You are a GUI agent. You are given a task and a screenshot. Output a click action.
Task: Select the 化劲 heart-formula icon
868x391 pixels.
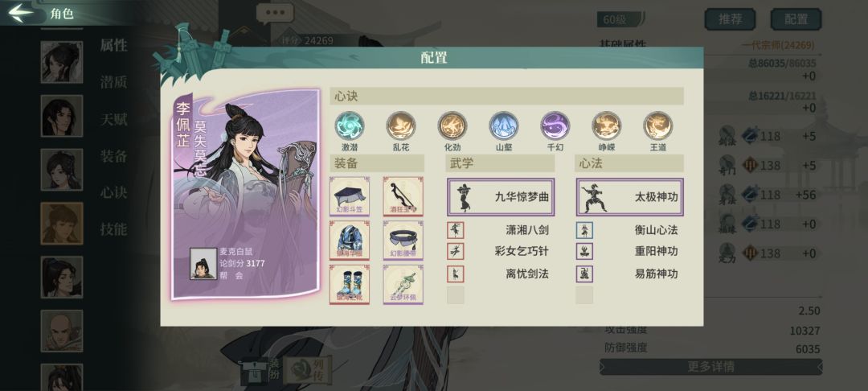452,126
